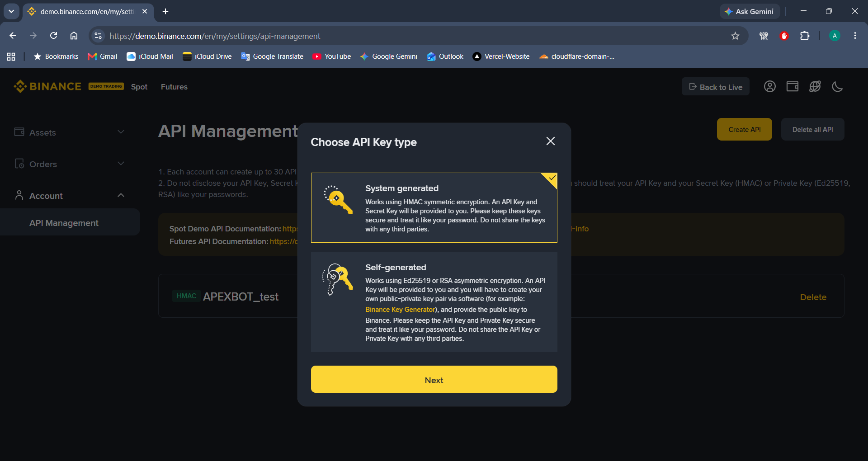Open the apps grid icon
868x461 pixels.
pos(11,56)
